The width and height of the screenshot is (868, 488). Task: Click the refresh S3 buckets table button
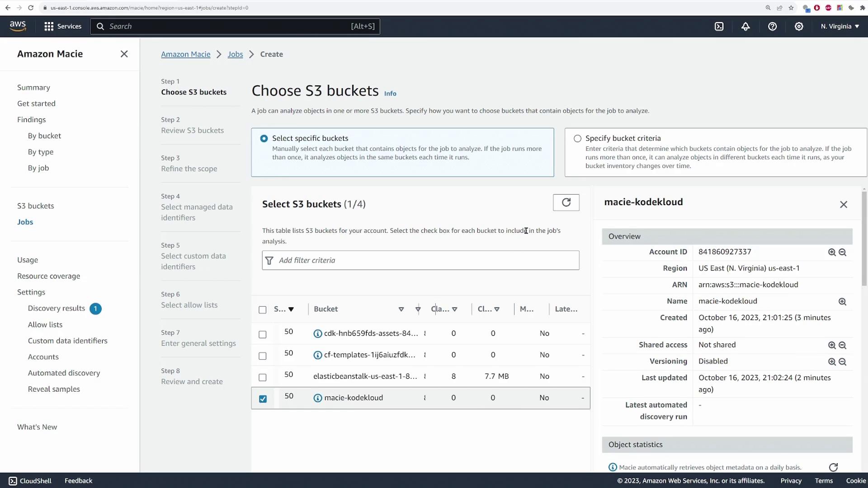tap(566, 202)
